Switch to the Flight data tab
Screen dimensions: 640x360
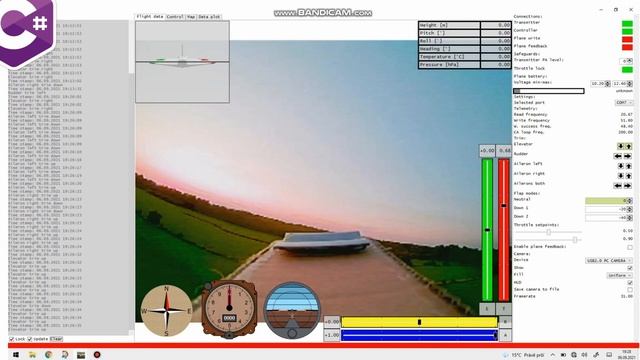coord(150,17)
